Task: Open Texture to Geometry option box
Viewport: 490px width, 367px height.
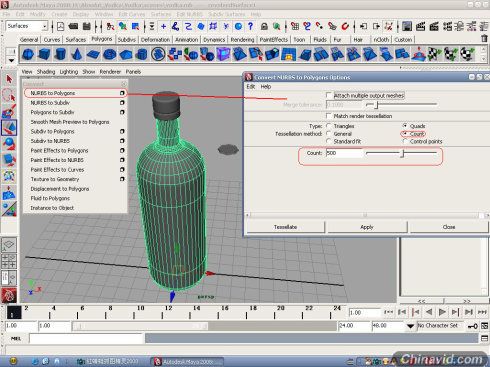Action: (122, 179)
